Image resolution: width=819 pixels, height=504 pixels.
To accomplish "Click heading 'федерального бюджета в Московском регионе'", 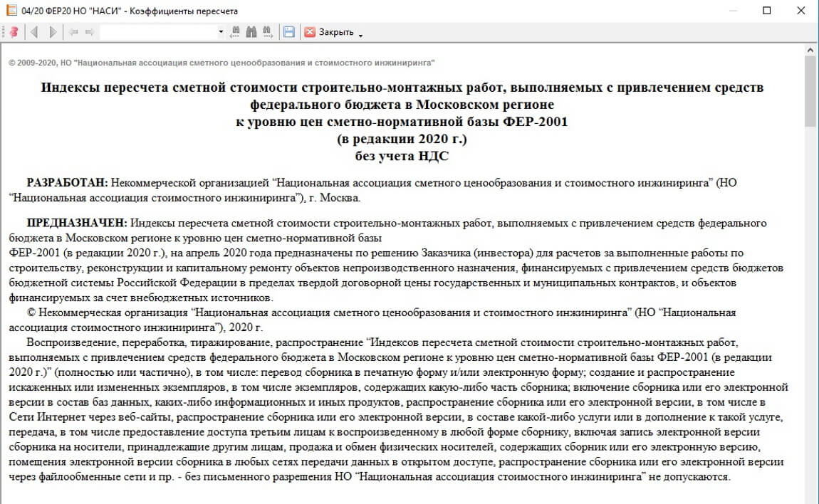I will coord(402,105).
